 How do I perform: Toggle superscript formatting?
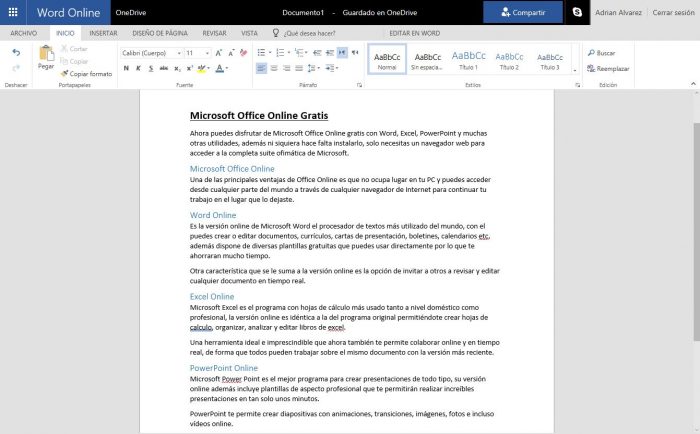(x=189, y=68)
